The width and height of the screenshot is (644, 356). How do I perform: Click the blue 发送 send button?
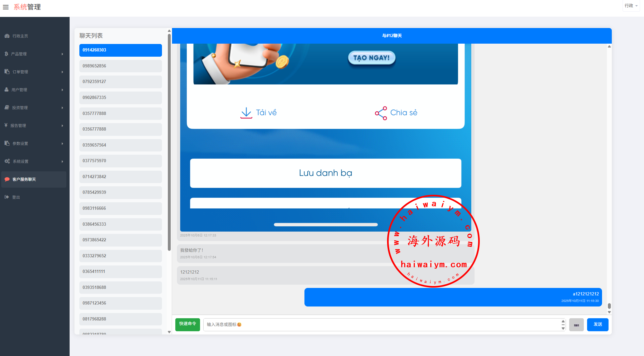[x=597, y=324]
